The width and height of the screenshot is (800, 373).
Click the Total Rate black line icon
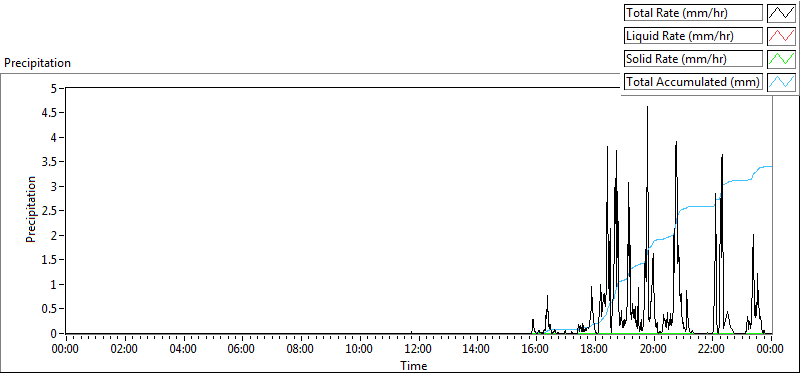point(782,13)
